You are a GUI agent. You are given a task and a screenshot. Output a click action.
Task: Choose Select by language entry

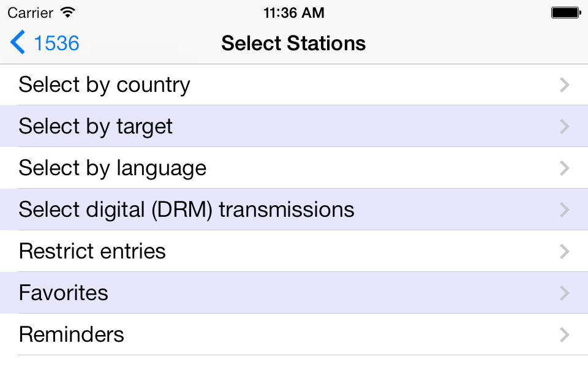294,168
